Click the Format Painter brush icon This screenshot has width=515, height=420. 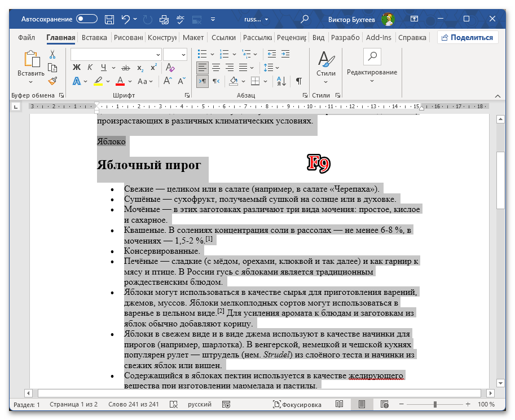coord(52,81)
